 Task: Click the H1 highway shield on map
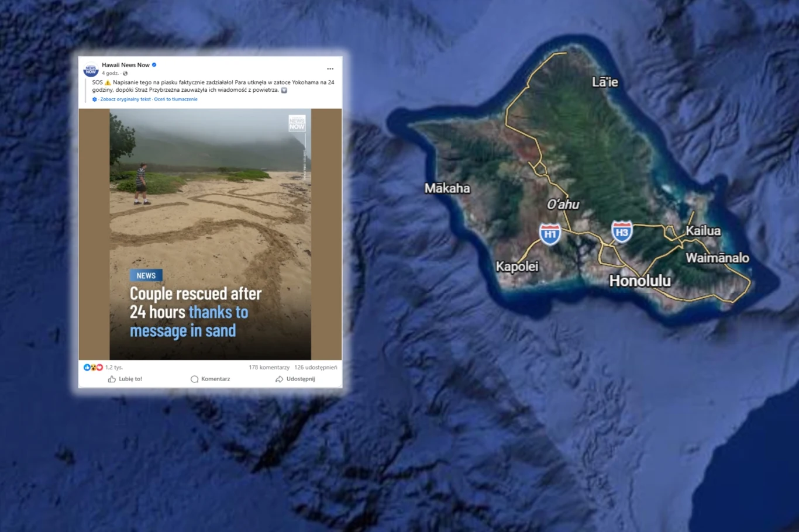point(550,234)
